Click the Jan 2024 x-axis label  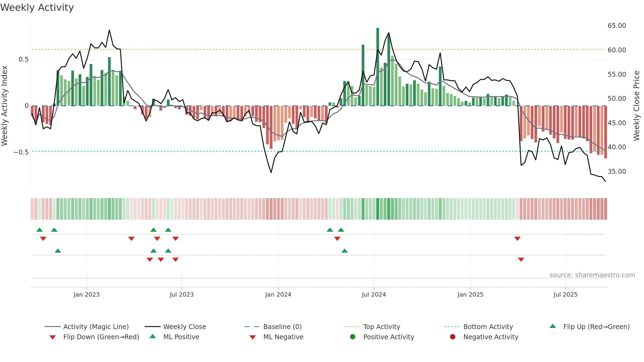[x=278, y=295]
